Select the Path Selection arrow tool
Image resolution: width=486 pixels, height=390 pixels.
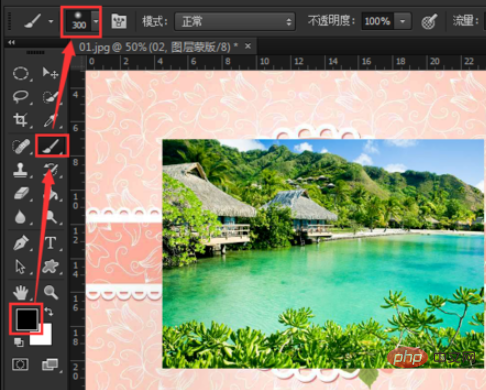[x=21, y=267]
